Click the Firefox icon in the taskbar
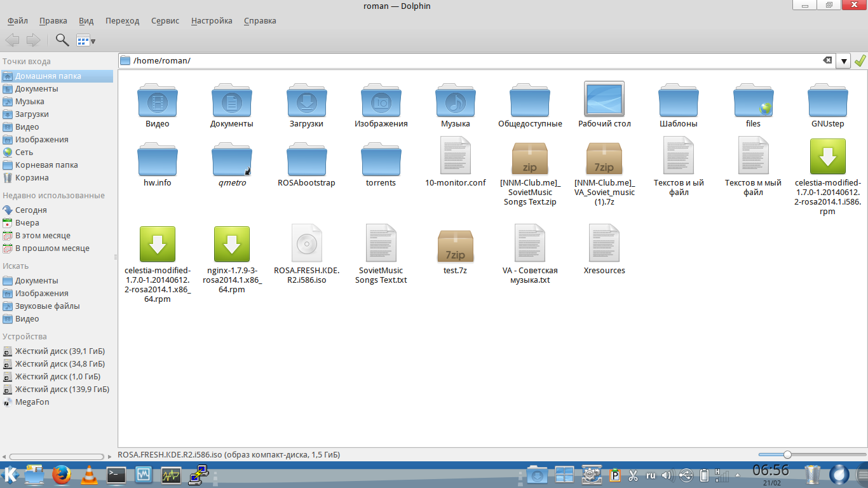This screenshot has height=488, width=868. [x=62, y=475]
